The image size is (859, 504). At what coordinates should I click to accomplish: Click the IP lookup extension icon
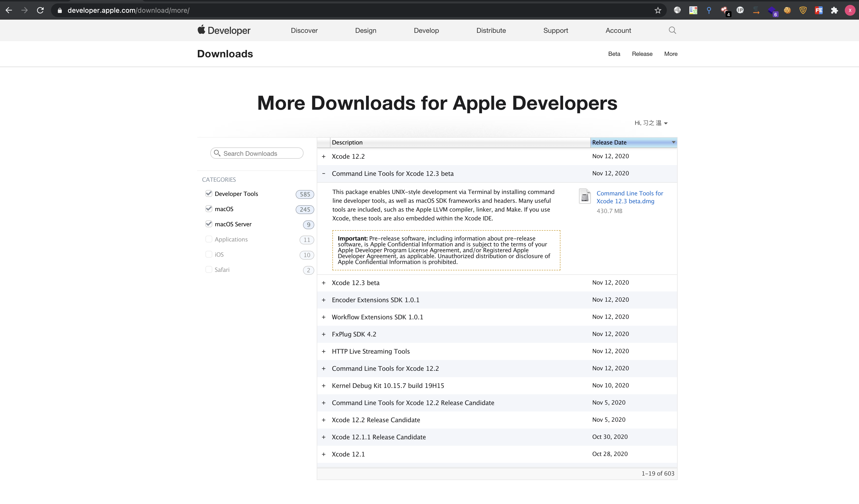[x=740, y=10]
